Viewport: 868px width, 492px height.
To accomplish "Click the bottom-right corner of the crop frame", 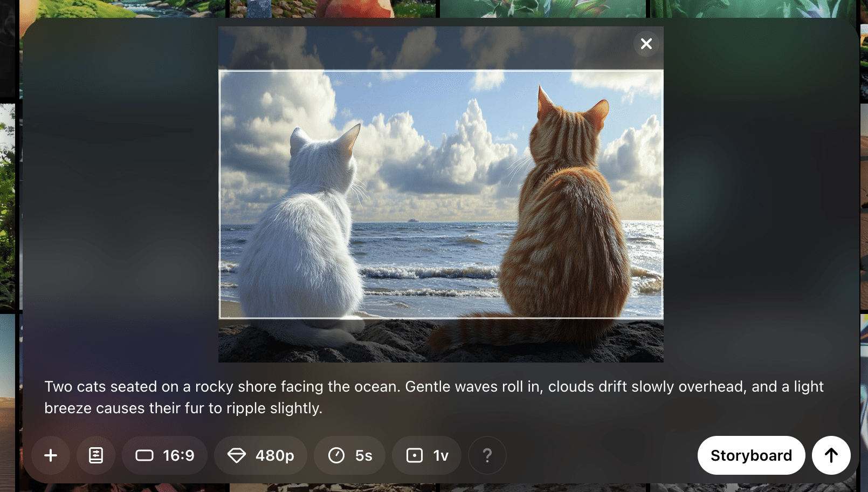I will coord(663,318).
